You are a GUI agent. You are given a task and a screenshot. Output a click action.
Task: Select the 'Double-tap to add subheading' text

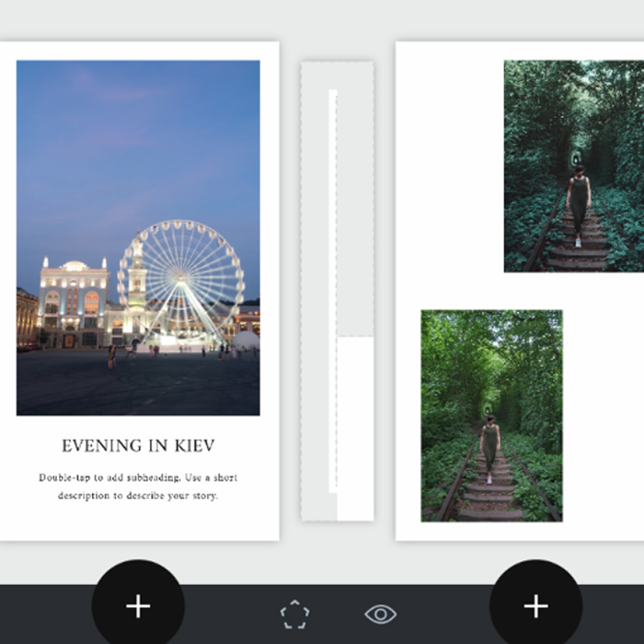coord(138,487)
